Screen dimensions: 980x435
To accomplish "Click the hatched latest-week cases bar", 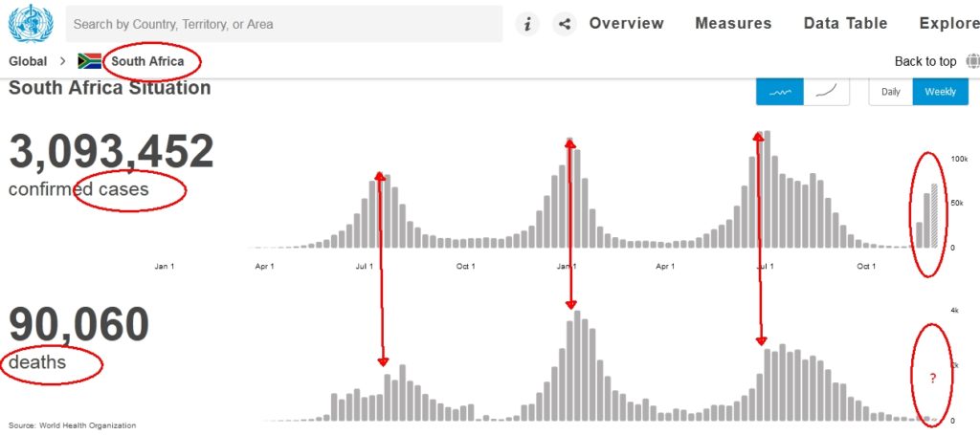I will (x=934, y=216).
